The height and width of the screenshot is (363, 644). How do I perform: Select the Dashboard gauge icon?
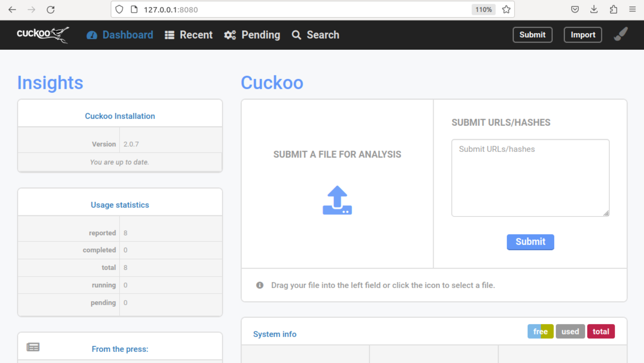pyautogui.click(x=92, y=35)
